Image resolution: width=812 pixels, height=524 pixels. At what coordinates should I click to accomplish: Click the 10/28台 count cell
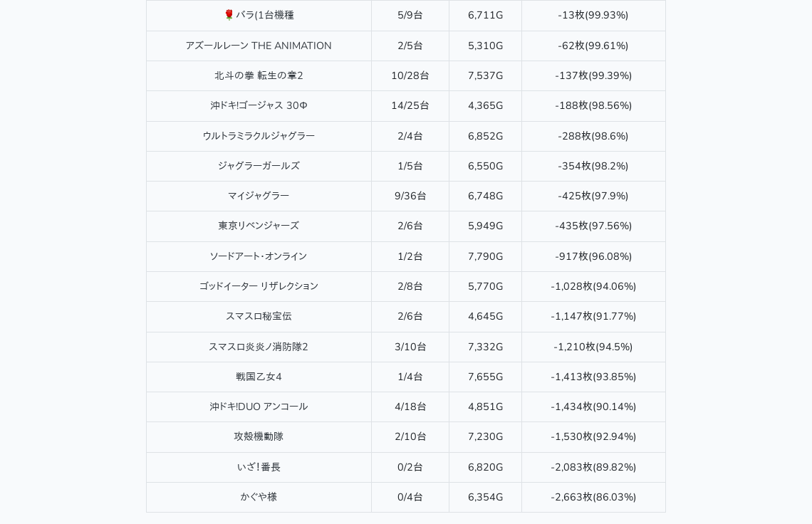[410, 75]
